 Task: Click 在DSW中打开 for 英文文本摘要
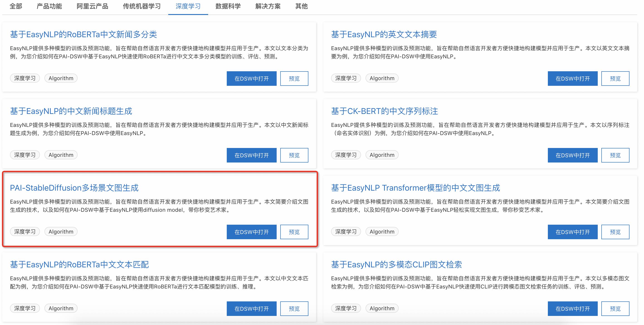(x=573, y=79)
